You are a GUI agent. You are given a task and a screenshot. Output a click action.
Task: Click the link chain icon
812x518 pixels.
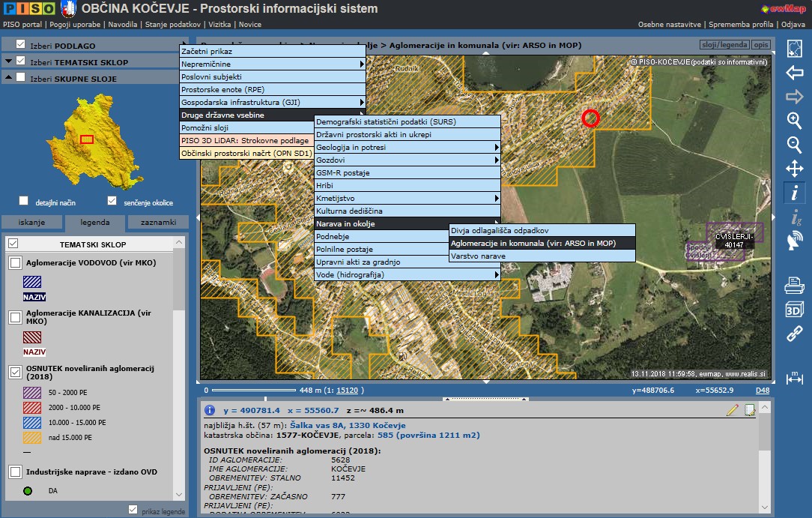pyautogui.click(x=794, y=334)
